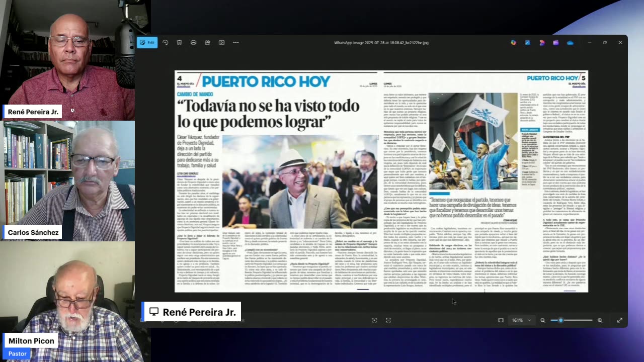Click the zoom out magnifier icon
Image resolution: width=644 pixels, height=362 pixels.
coord(542,320)
